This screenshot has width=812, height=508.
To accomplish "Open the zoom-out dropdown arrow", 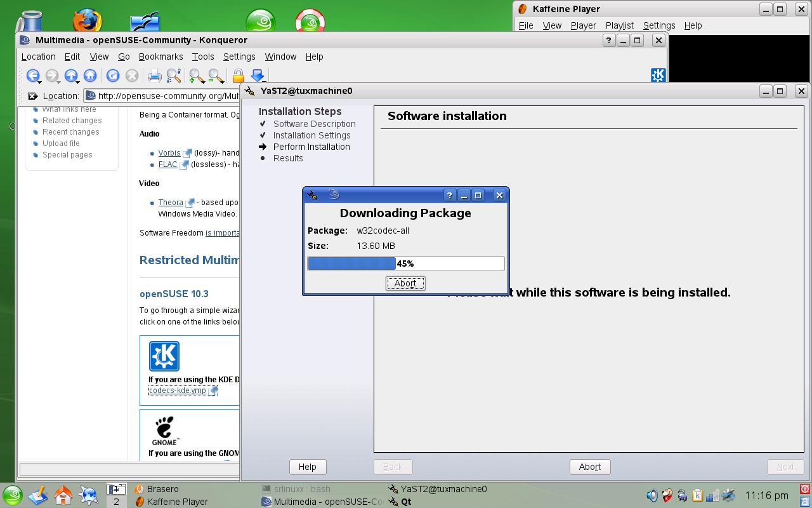I will click(x=223, y=82).
